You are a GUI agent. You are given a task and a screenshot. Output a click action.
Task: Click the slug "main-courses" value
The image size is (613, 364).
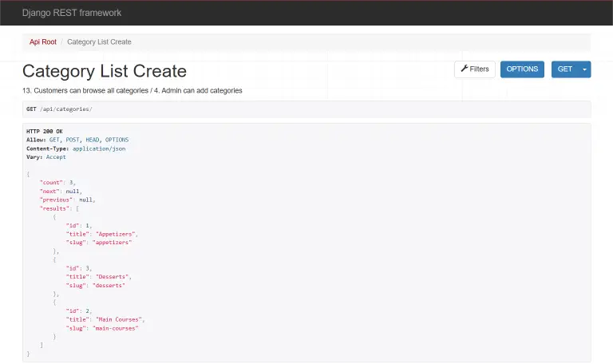(115, 328)
